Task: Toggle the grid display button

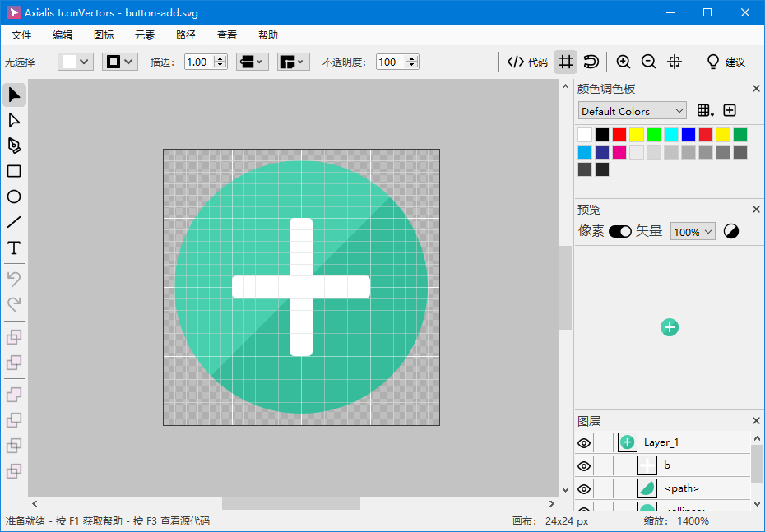Action: tap(565, 62)
